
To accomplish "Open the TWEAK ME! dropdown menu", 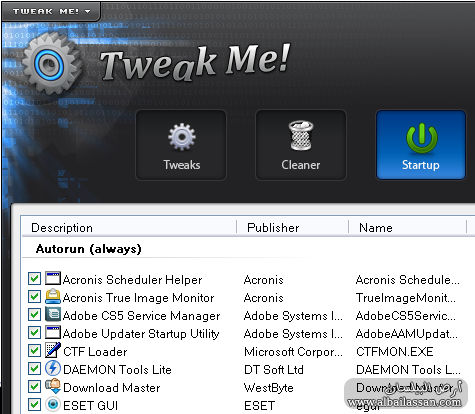I will [x=51, y=11].
